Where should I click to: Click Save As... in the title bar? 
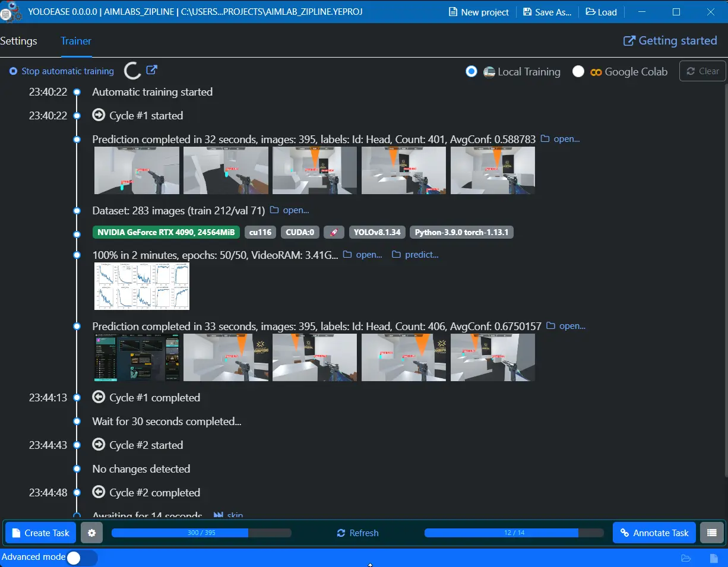tap(547, 12)
